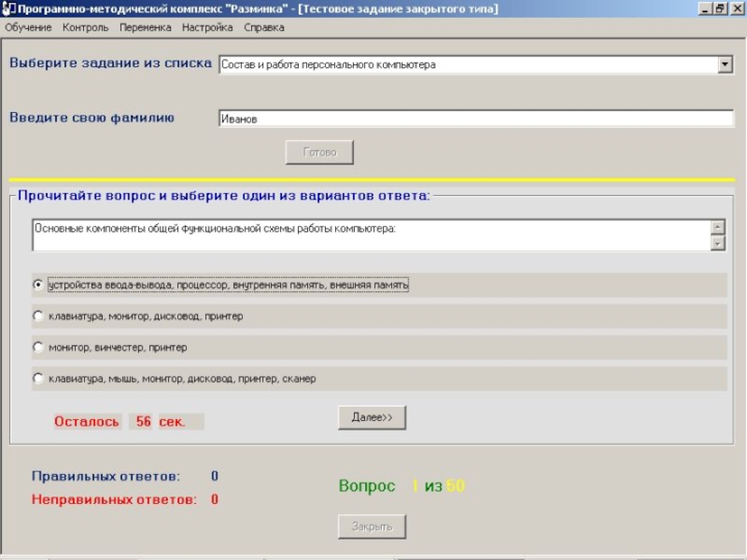Open the Контроль menu

86,28
